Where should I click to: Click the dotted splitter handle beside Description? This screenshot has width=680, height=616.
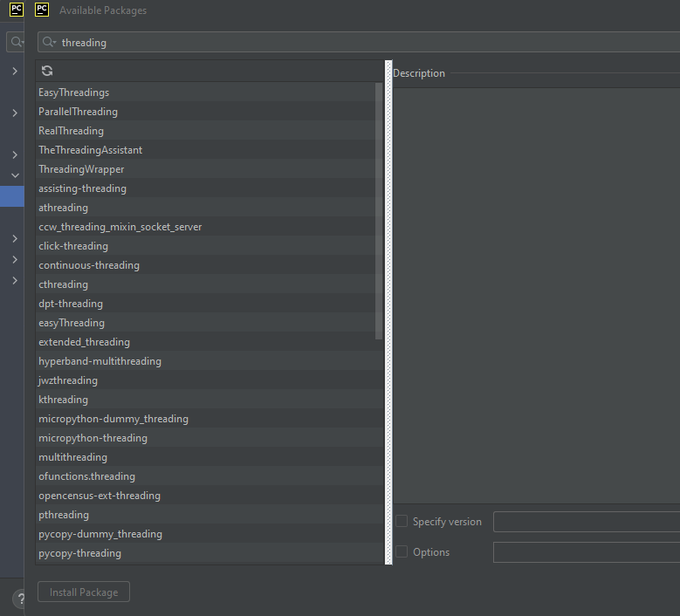pyautogui.click(x=388, y=312)
